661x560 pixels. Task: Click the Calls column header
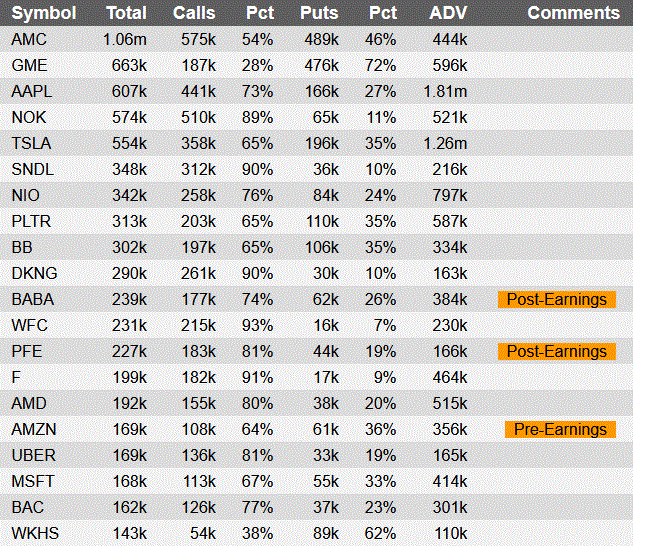(x=194, y=13)
